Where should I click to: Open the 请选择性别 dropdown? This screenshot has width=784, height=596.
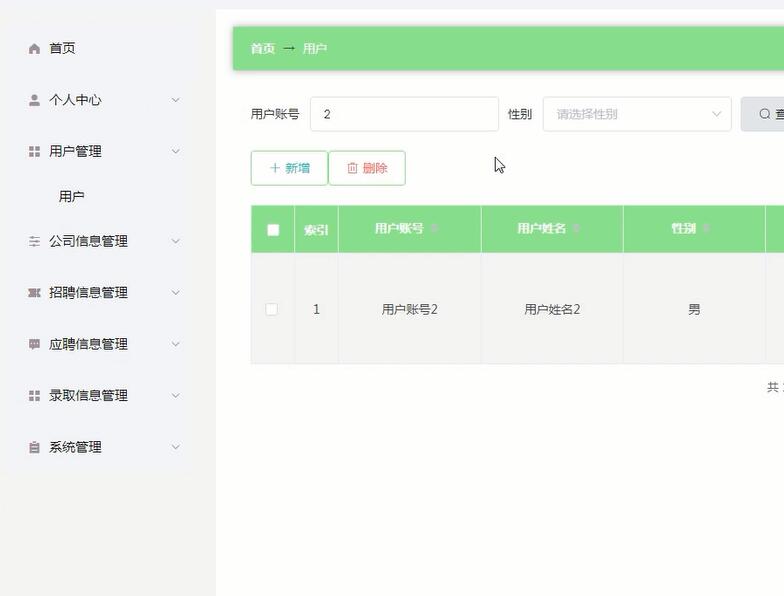click(637, 114)
